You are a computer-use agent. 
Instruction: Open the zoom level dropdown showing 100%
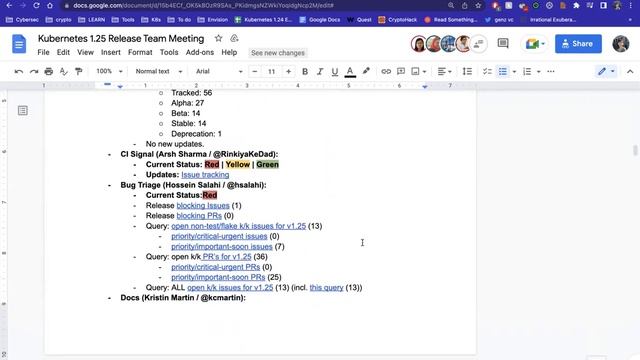pyautogui.click(x=109, y=71)
